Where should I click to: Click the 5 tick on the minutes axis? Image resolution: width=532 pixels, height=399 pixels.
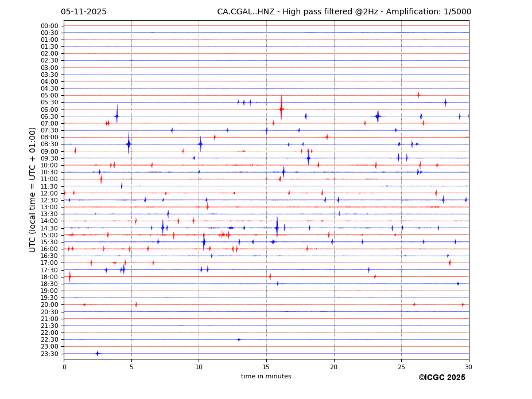[x=131, y=367]
